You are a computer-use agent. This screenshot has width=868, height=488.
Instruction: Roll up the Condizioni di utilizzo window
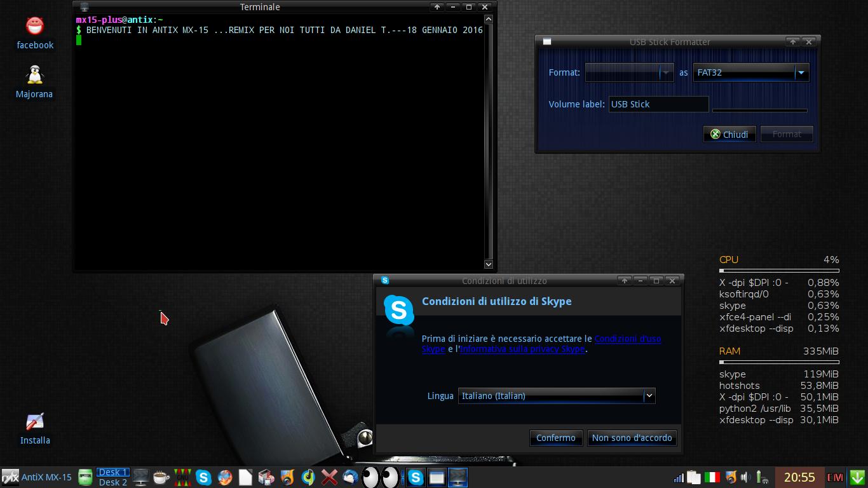pos(625,280)
